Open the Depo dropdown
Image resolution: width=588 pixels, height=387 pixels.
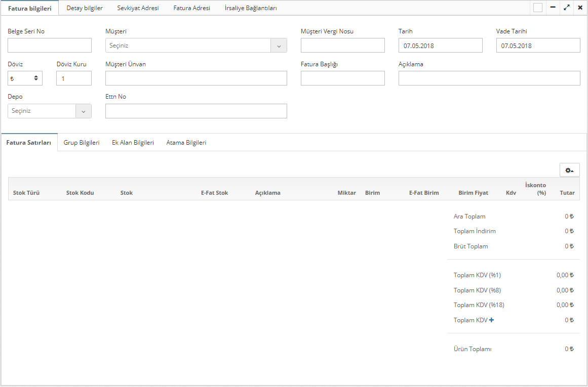(50, 111)
